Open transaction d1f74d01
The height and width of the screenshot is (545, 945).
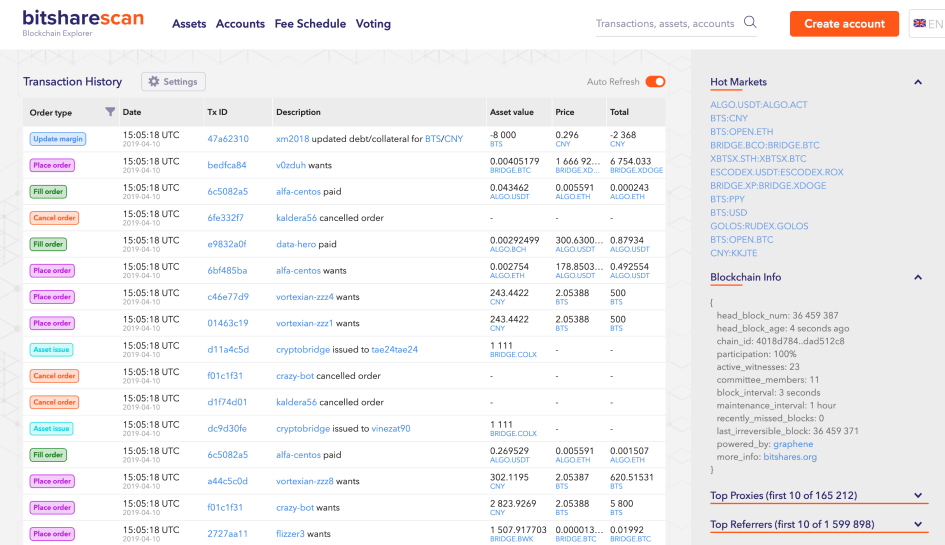coord(227,402)
